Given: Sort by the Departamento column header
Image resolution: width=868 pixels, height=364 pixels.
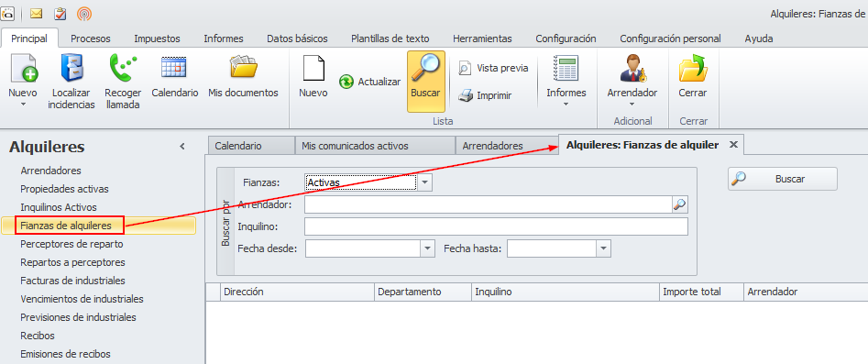Looking at the screenshot, I should (x=423, y=292).
